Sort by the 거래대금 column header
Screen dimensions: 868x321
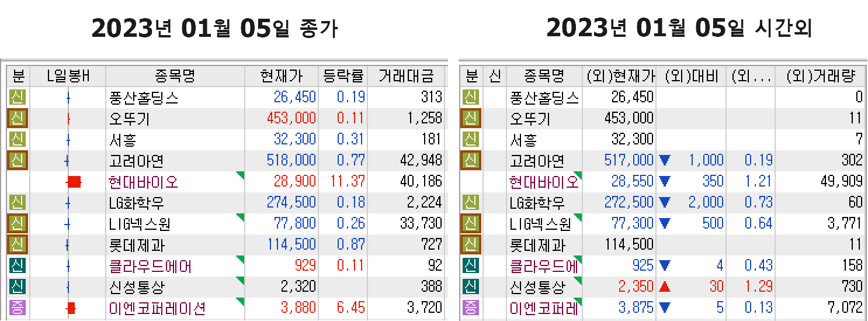[x=407, y=76]
